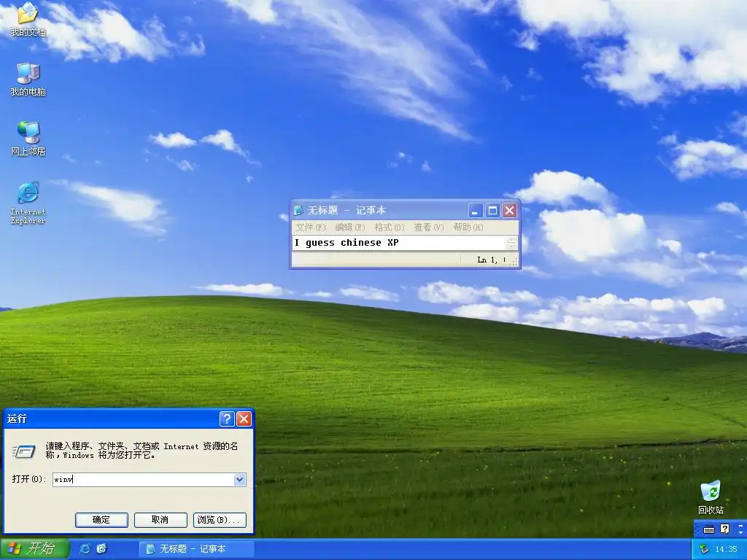Click the Notepad vertical scrollbar up arrow
Image resolution: width=747 pixels, height=560 pixels.
511,239
